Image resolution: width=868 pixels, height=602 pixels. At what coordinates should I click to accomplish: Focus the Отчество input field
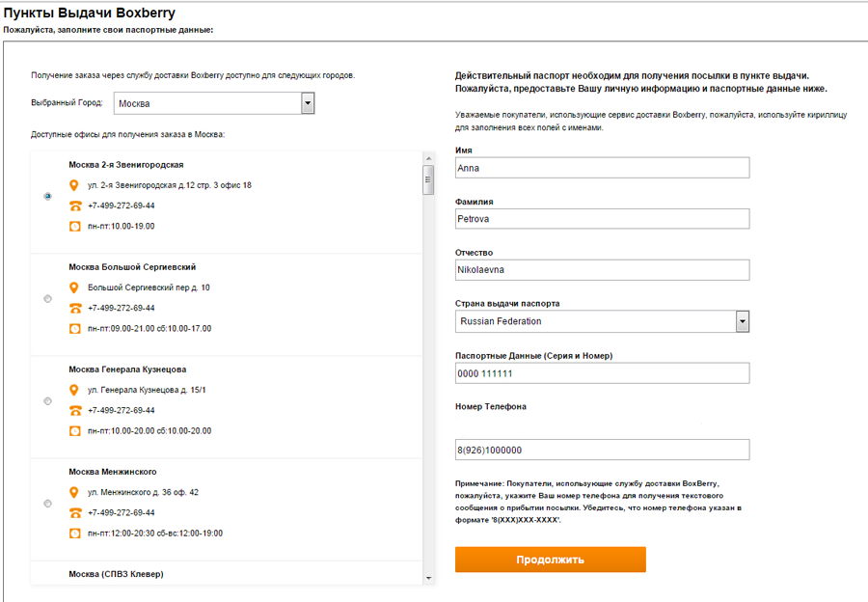[602, 270]
